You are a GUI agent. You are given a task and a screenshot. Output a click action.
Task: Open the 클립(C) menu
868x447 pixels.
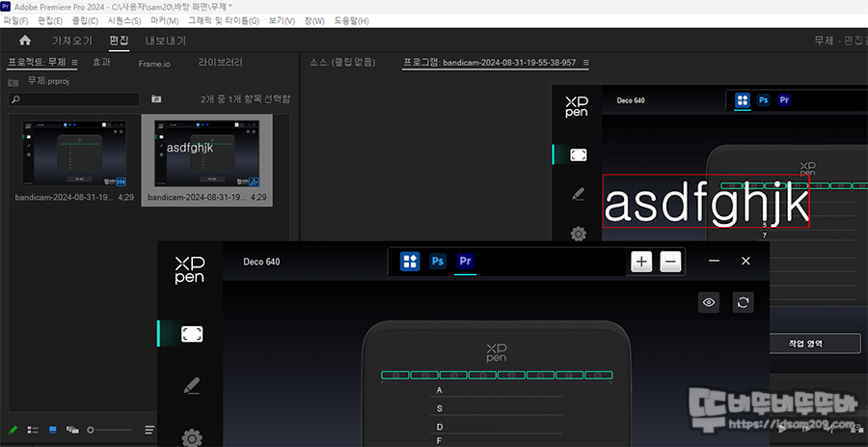click(x=85, y=21)
